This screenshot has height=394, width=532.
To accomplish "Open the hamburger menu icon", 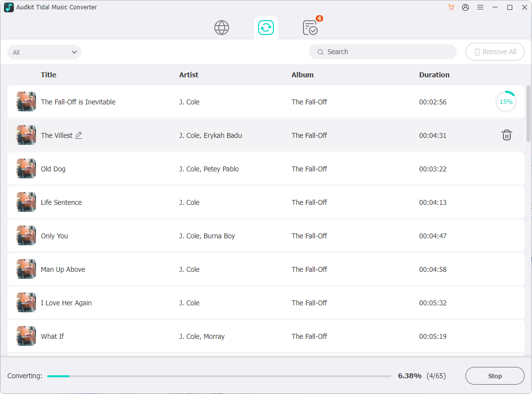I will [x=480, y=7].
